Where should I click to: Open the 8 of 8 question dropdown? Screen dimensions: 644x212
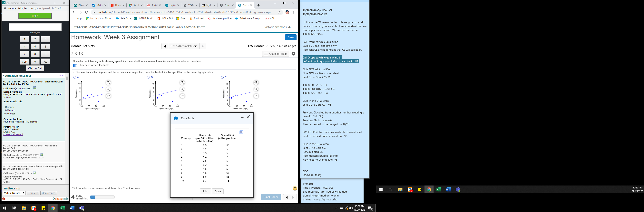click(184, 46)
